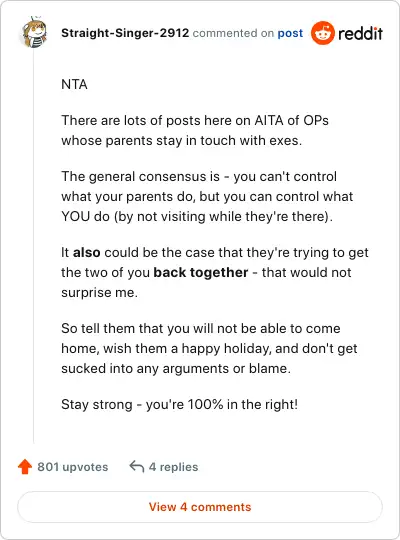400x540 pixels.
Task: Click the sentence 'surprise me.'
Action: coord(100,293)
